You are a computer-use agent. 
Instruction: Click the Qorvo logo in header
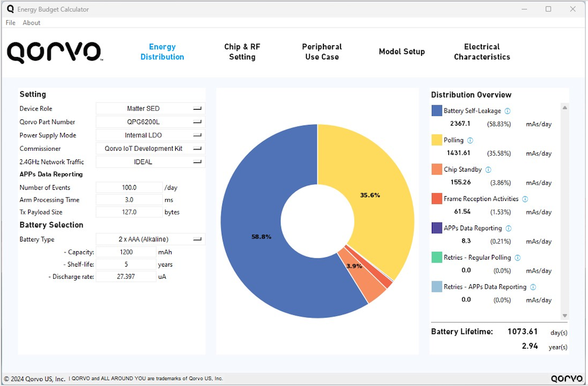point(54,52)
